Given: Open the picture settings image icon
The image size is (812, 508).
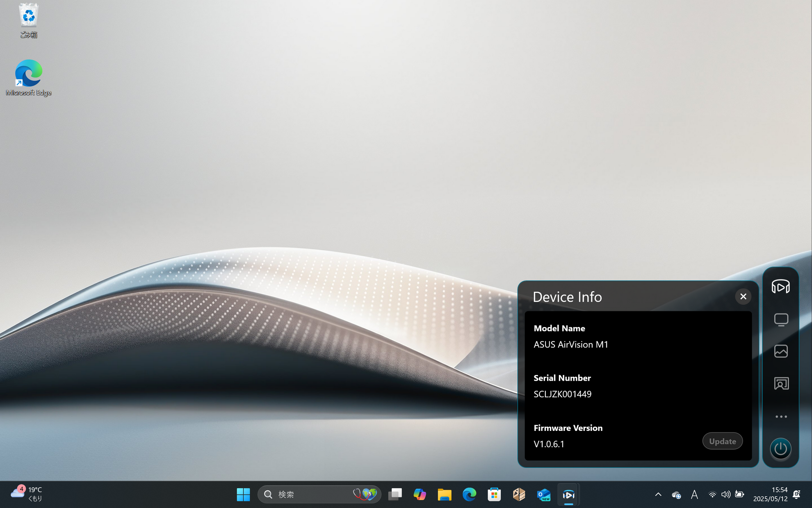Looking at the screenshot, I should coord(781,351).
